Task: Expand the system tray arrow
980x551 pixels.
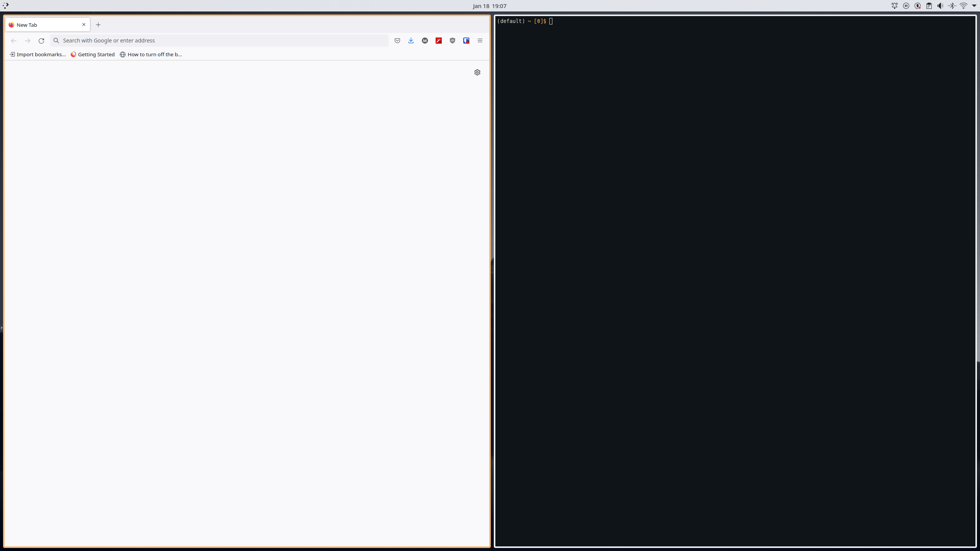Action: [x=974, y=6]
